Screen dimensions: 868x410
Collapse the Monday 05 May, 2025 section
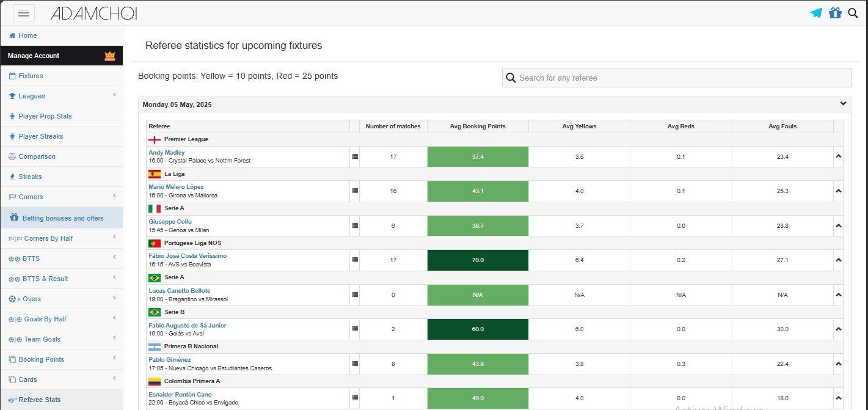(x=843, y=104)
